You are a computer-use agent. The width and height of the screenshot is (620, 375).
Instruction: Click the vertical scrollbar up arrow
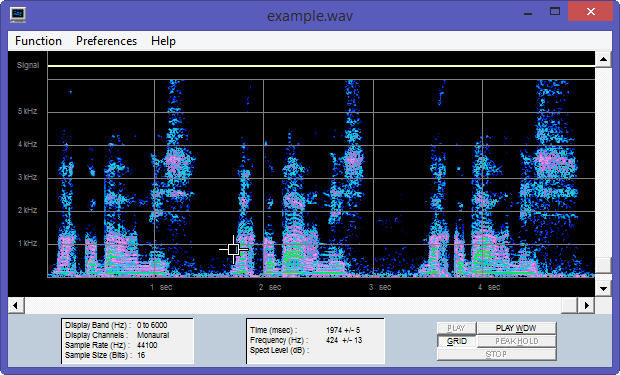(603, 60)
